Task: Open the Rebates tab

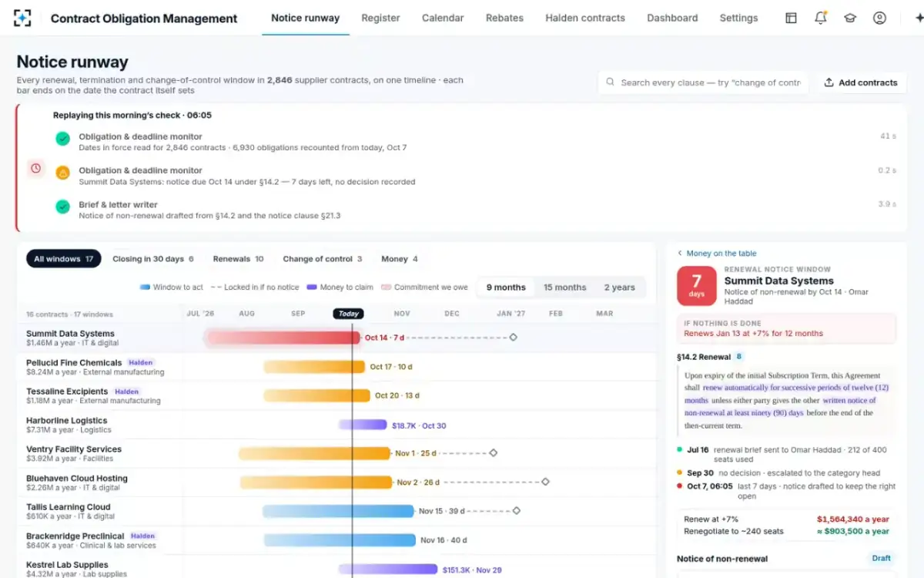Action: pyautogui.click(x=504, y=18)
